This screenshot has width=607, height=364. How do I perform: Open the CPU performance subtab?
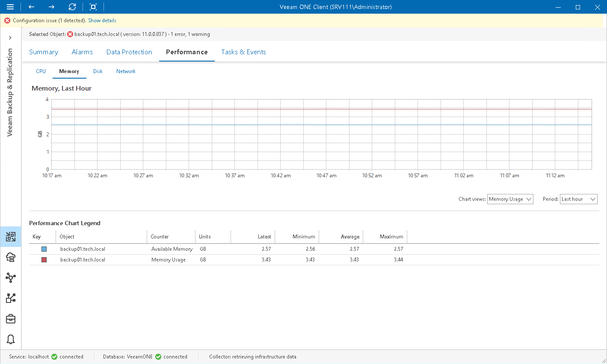point(41,71)
